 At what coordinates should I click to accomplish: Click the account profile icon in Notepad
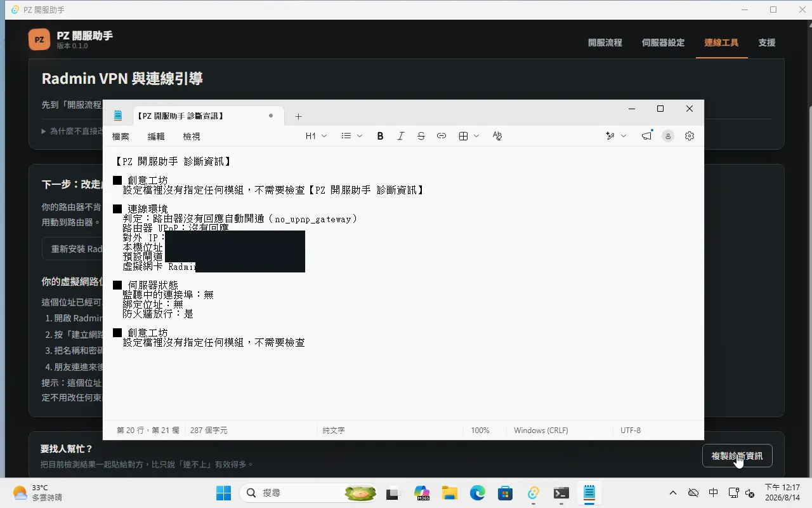(x=667, y=136)
